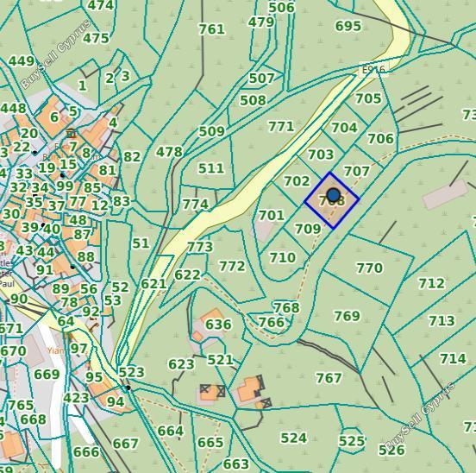Select parcel number 707
Image resolution: width=476 pixels, height=473 pixels.
pyautogui.click(x=357, y=172)
